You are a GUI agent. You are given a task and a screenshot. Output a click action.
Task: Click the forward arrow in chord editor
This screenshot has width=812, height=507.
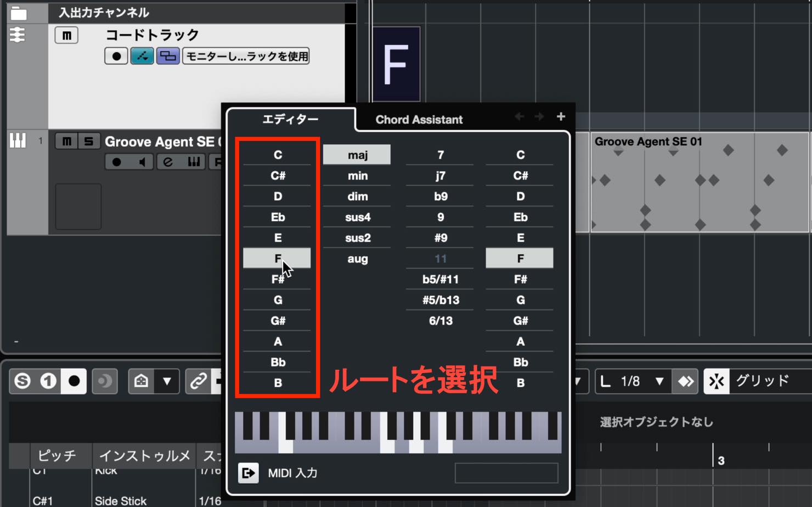[539, 116]
